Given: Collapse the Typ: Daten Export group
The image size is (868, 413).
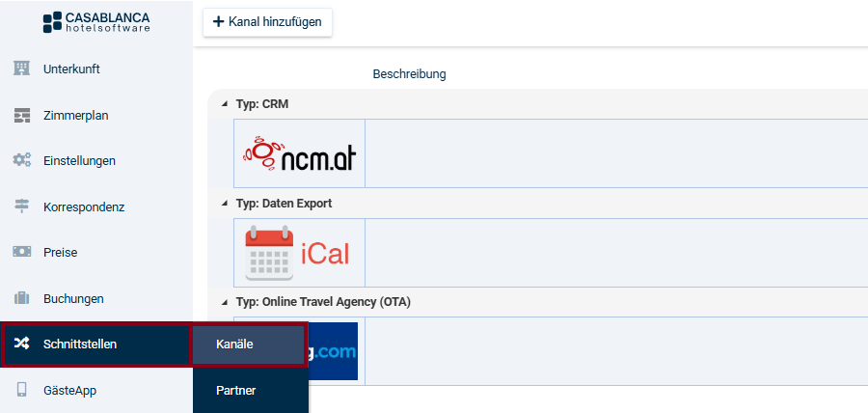Looking at the screenshot, I should coord(225,204).
